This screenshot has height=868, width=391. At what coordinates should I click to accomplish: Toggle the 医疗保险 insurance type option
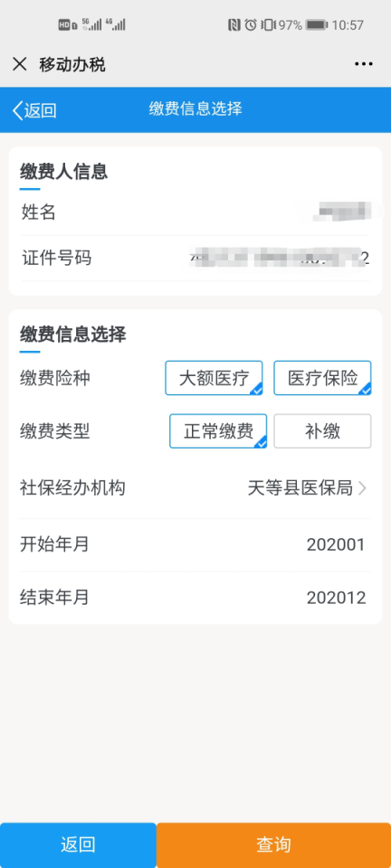coord(322,378)
